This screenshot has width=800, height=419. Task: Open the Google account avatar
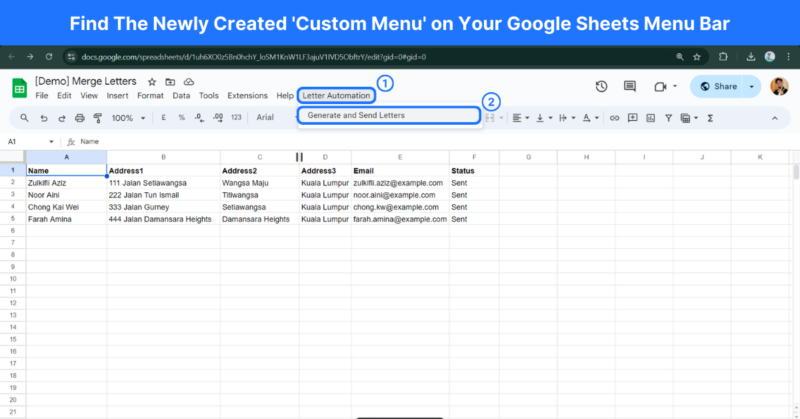779,86
